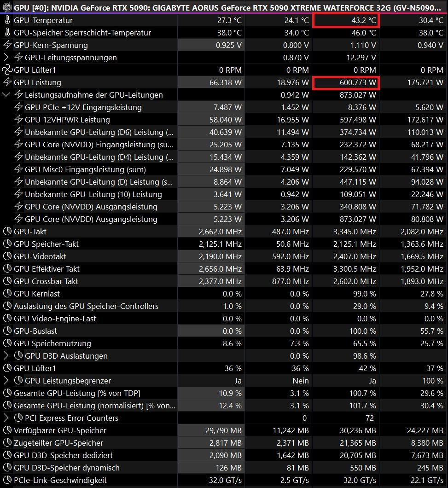Select the maximum GPU-Takt value 3,345.0 MHz
This screenshot has height=488, width=448.
(x=355, y=232)
